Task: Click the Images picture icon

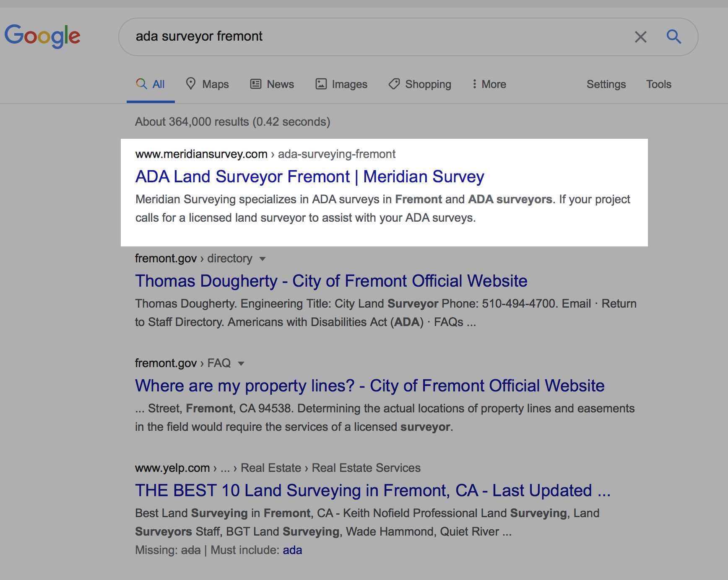Action: [321, 84]
